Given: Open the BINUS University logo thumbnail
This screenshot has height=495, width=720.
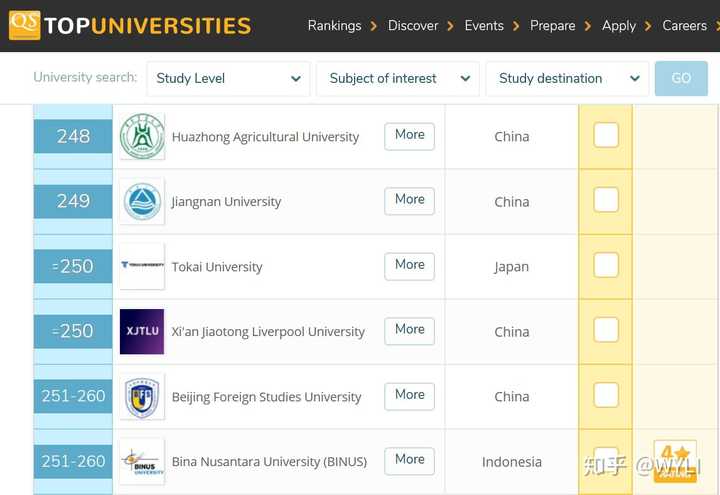Looking at the screenshot, I should (x=142, y=461).
